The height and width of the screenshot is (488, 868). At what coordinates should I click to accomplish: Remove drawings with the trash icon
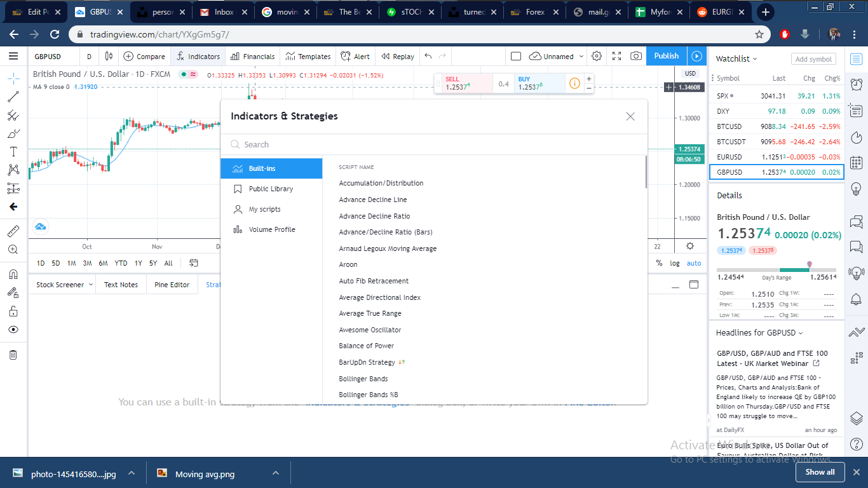click(13, 355)
